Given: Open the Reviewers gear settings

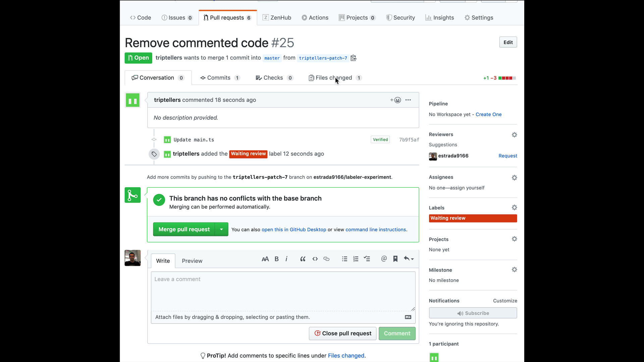Looking at the screenshot, I should pos(514,135).
